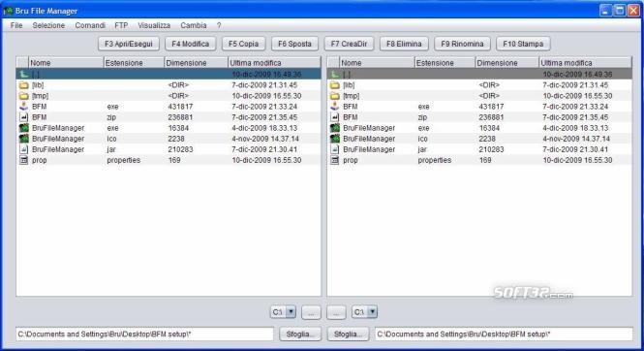Click the F9 Rinomina button
This screenshot has height=351, width=644.
(462, 44)
